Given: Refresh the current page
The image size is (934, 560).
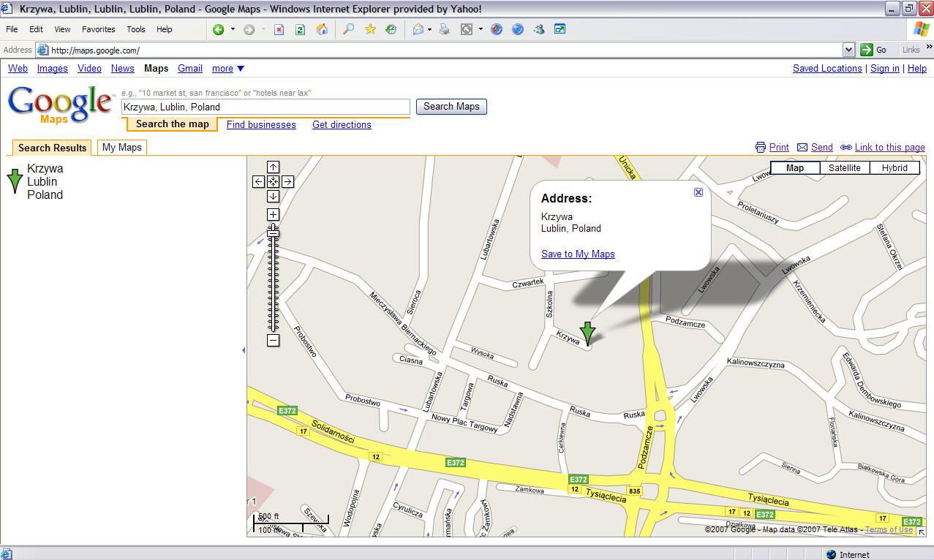Looking at the screenshot, I should coord(300,29).
